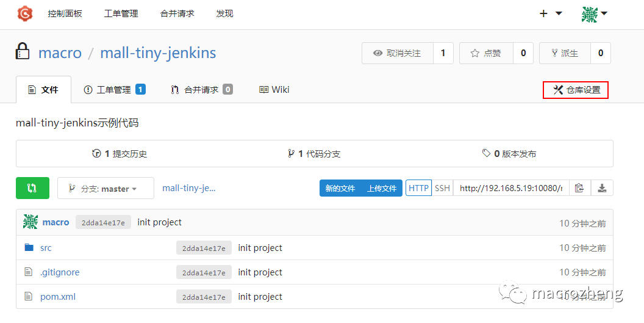Screen dimensions: 644x323
Task: Open commit hash in the pom.xml row
Action: pos(204,297)
